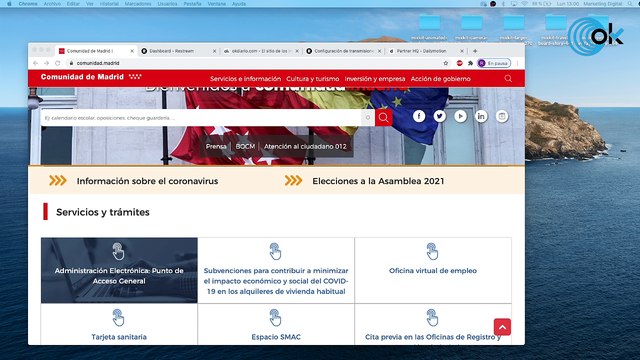Open the Acción de gobierno menu

(x=440, y=79)
